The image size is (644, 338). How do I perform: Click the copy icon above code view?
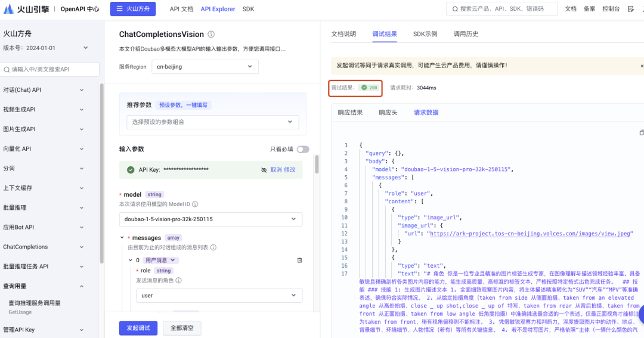(642, 133)
